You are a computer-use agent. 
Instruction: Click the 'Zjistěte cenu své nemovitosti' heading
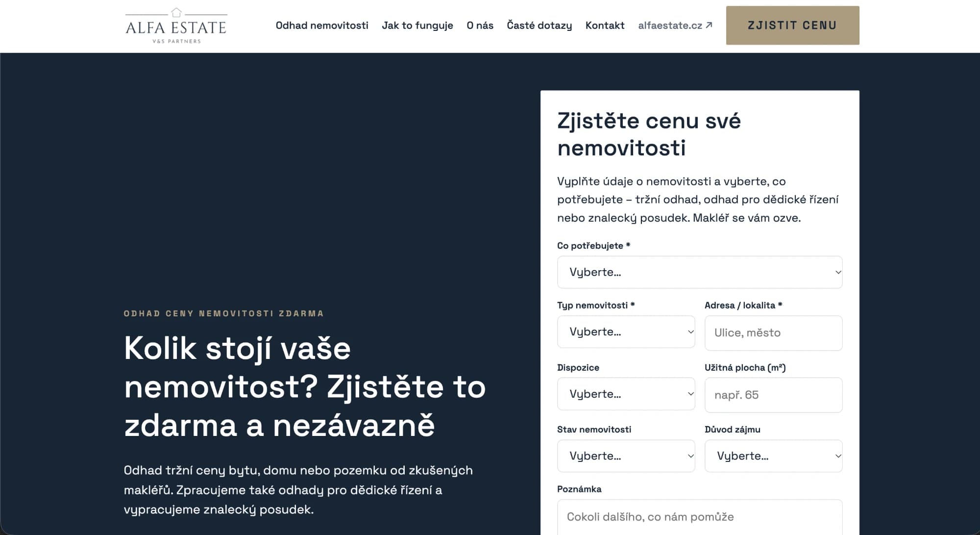click(649, 134)
